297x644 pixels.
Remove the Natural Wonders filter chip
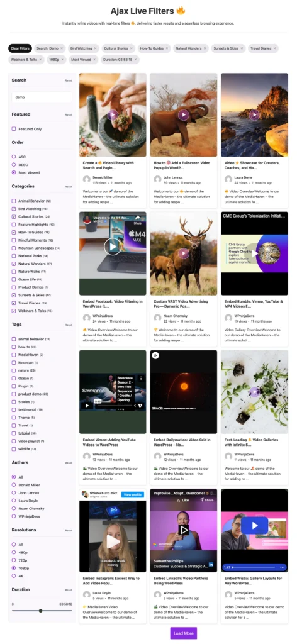click(x=205, y=48)
